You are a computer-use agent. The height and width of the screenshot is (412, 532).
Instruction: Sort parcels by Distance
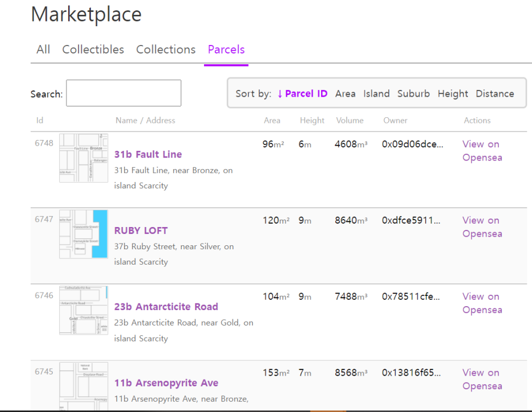(494, 94)
